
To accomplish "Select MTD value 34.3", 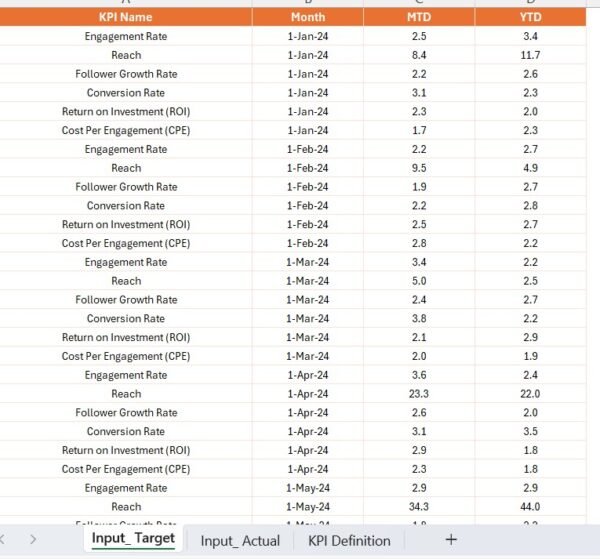I will click(419, 507).
